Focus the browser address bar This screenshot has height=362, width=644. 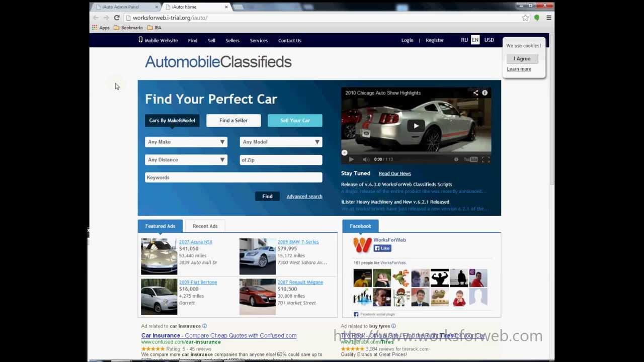(322, 18)
